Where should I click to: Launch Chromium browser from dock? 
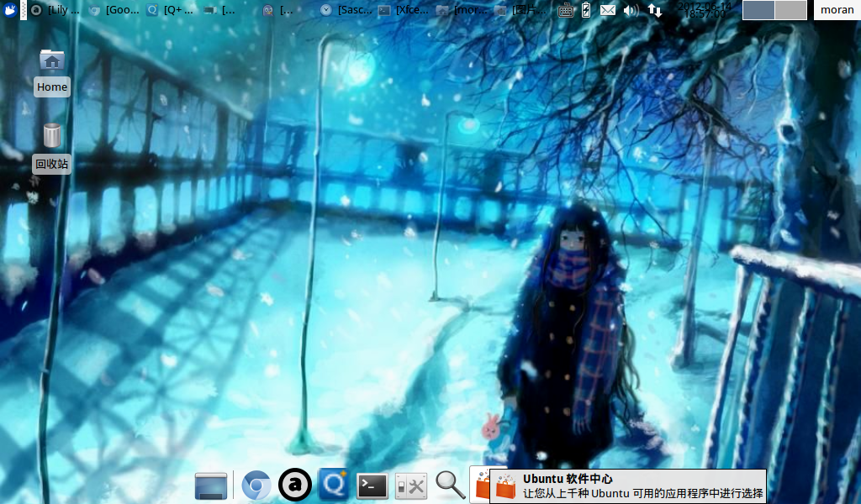click(256, 486)
